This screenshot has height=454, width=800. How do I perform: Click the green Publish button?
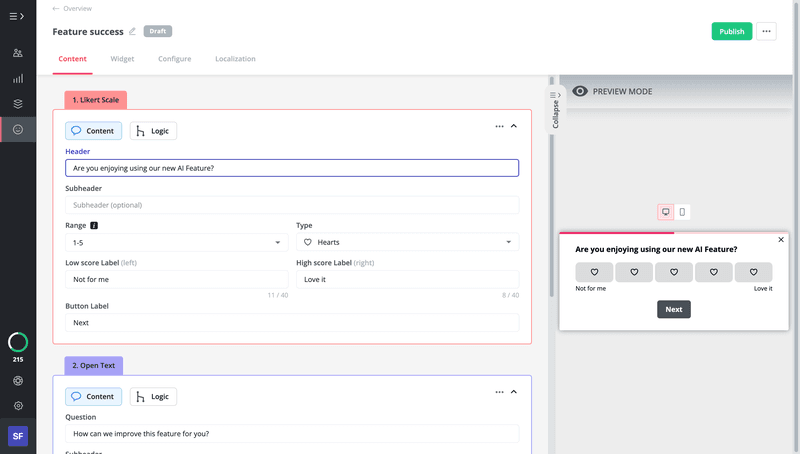(x=731, y=31)
